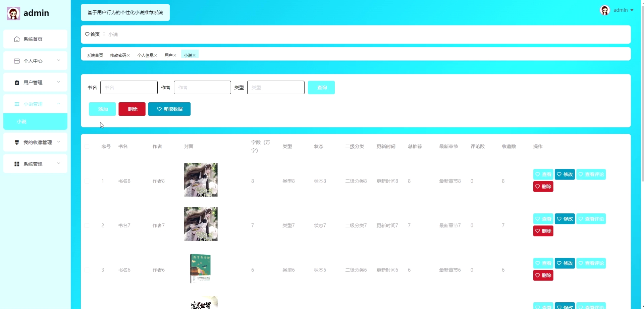644x309 pixels.
Task: Click the icon beside 我的收藏管理
Action: pyautogui.click(x=17, y=143)
